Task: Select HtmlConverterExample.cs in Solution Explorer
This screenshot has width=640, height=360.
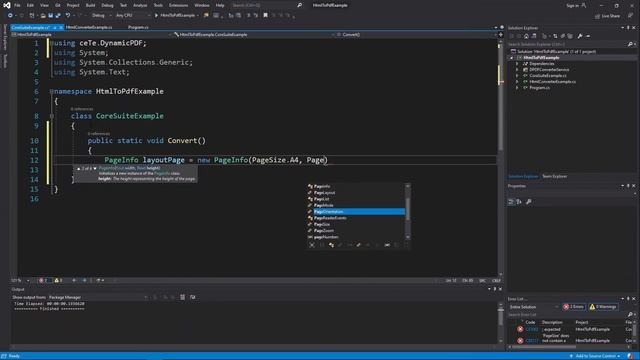Action: (x=552, y=82)
